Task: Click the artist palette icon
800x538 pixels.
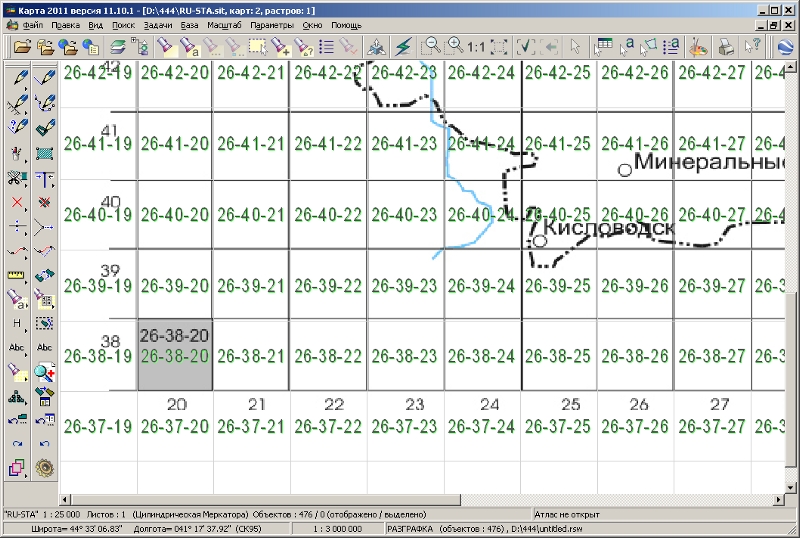Action: tap(698, 47)
